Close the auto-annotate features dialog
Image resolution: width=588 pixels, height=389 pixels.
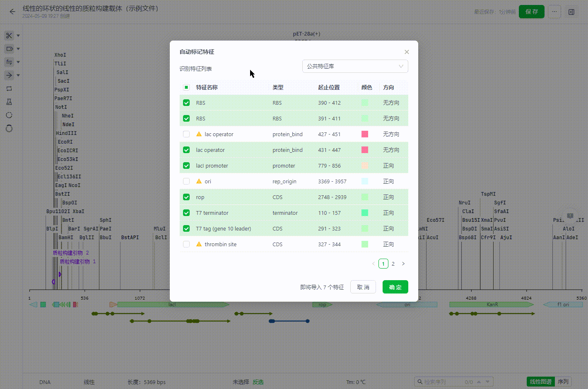click(x=407, y=52)
